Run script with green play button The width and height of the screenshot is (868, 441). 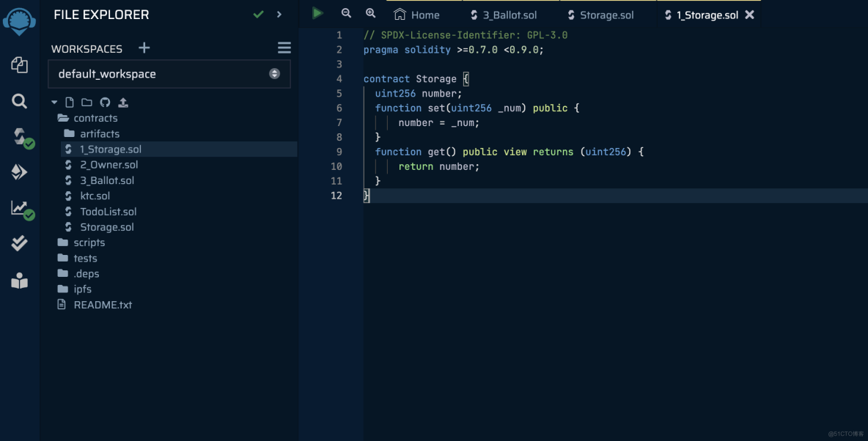pos(317,13)
